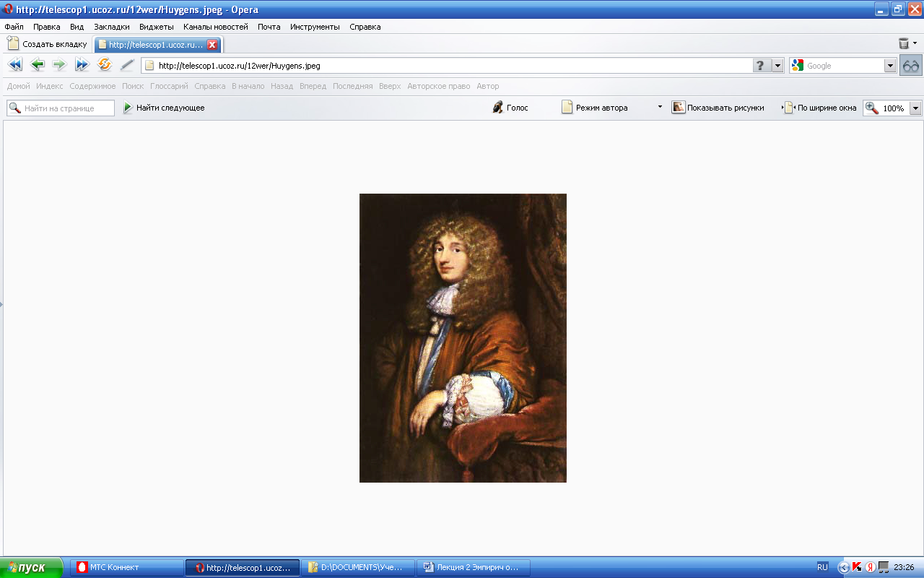Click the Домой navigation link
The height and width of the screenshot is (578, 924).
(19, 86)
